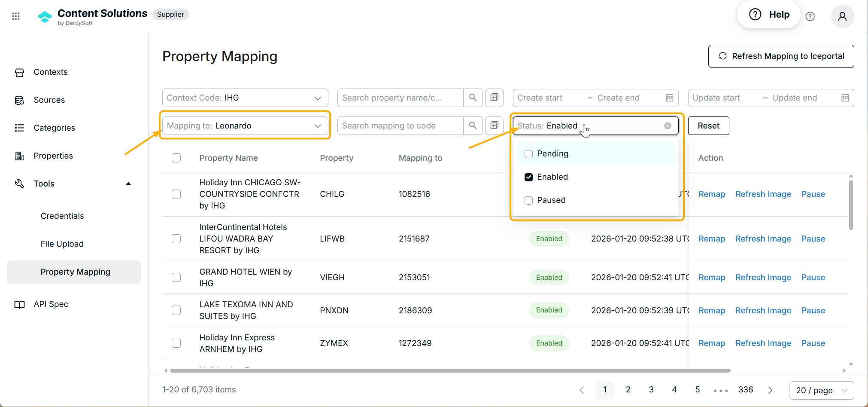The height and width of the screenshot is (407, 868).
Task: Click the Reset filters button
Action: (x=708, y=125)
